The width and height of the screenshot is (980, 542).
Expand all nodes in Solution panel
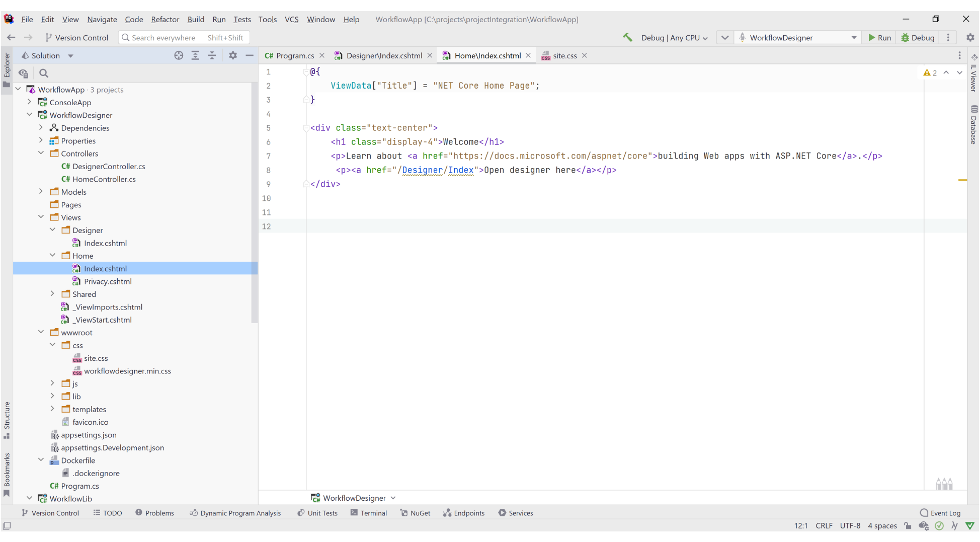pos(195,56)
